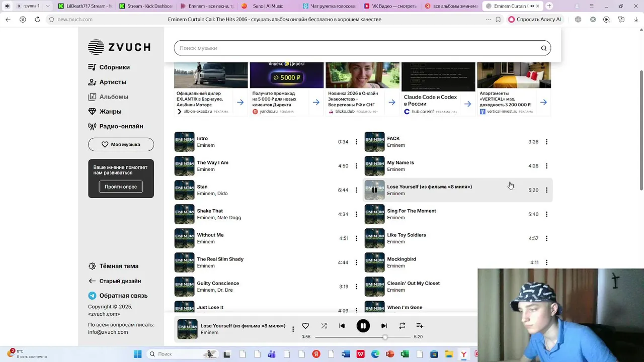Viewport: 644px width, 362px height.
Task: Toggle repeat mode in the player
Action: coord(402,326)
